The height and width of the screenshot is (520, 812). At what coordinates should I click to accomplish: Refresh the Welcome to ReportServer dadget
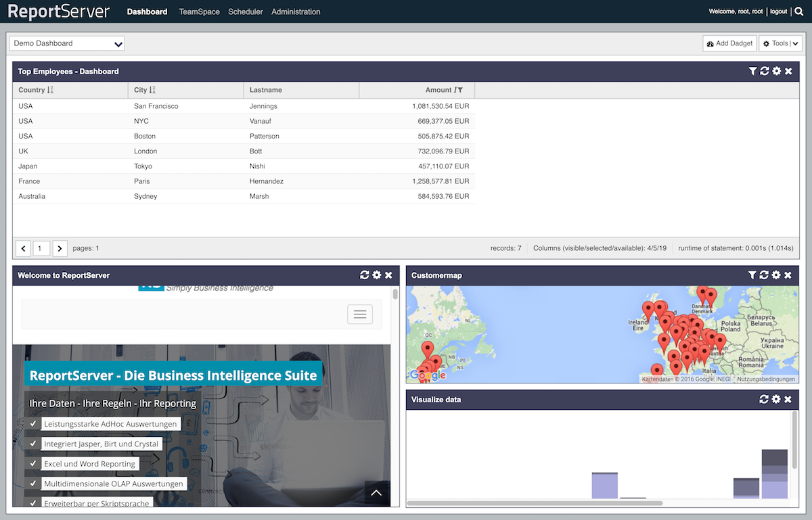coord(365,275)
